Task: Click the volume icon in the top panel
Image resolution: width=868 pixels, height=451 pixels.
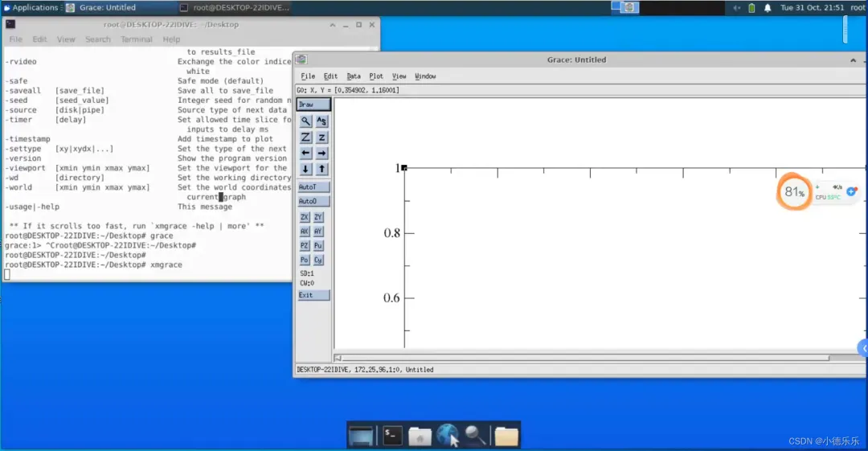Action: (736, 8)
